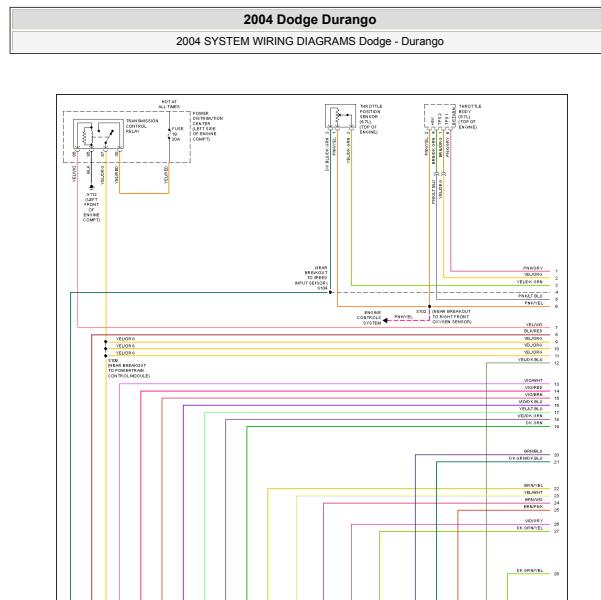Click the DK GRN/DK BLU label at terminal 21
The image size is (601, 600).
click(525, 458)
